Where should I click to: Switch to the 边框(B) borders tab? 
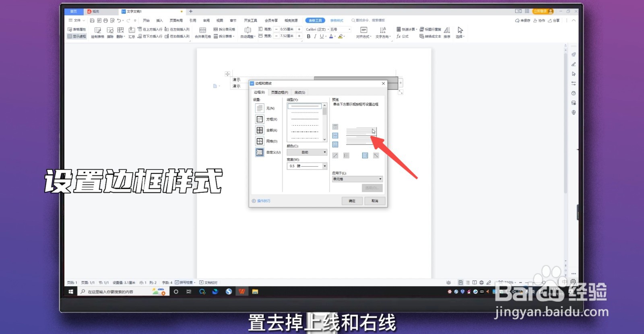click(x=259, y=93)
